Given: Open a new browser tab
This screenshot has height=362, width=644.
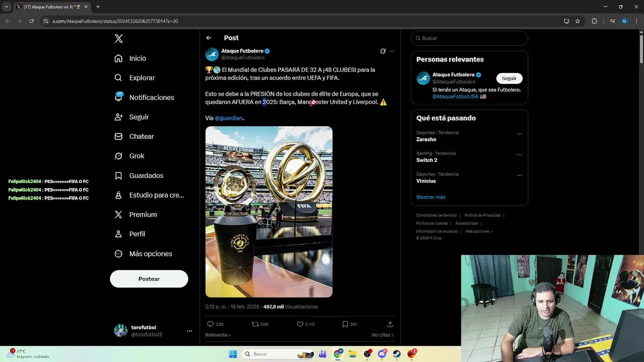Looking at the screenshot, I should click(98, 7).
